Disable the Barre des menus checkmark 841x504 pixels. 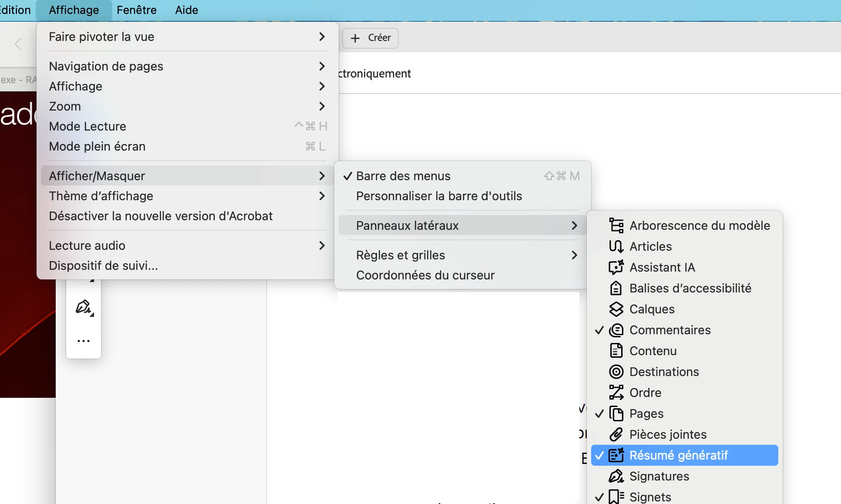403,176
